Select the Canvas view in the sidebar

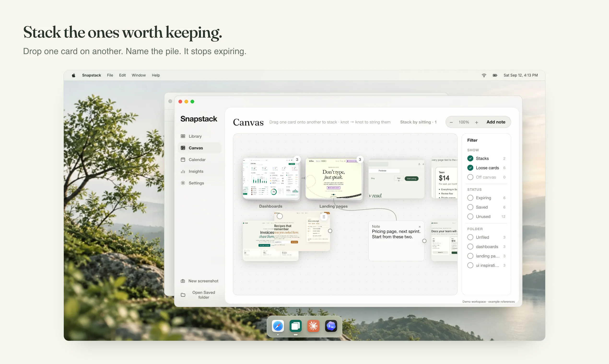click(x=199, y=148)
